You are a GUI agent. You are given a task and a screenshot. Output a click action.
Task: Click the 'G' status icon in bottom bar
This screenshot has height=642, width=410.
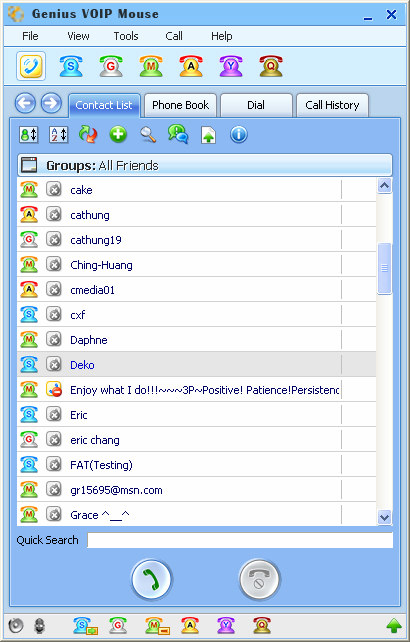[x=118, y=625]
